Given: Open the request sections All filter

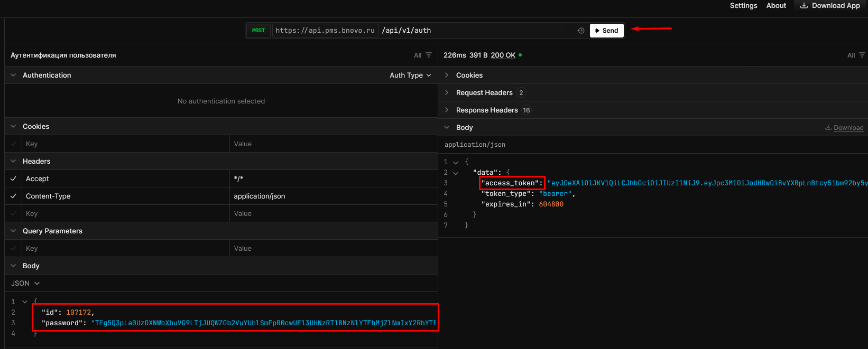Looking at the screenshot, I should click(x=423, y=55).
